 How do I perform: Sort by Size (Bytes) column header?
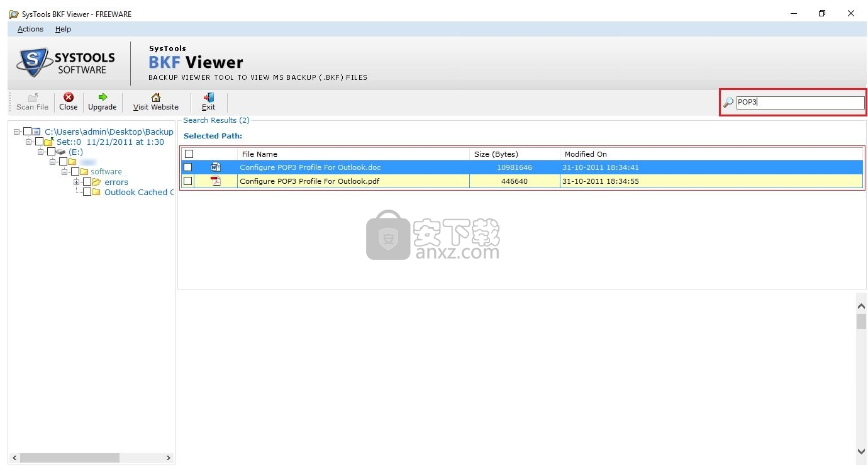click(x=515, y=154)
